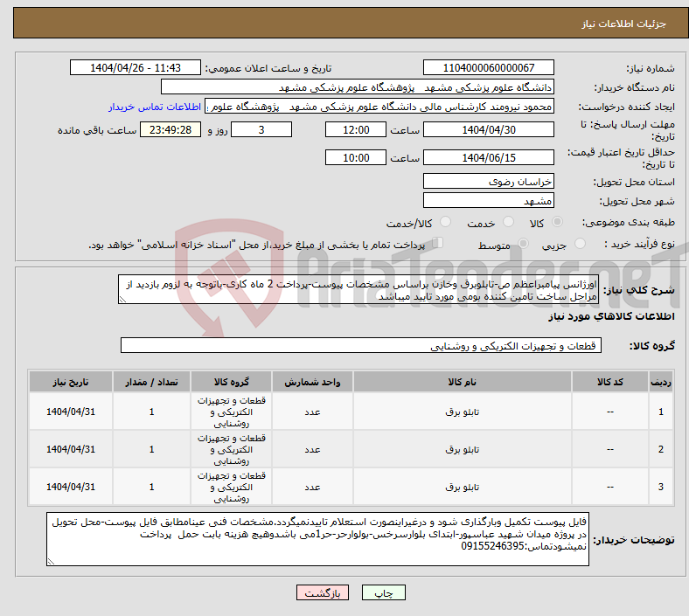Click the کد کالا column header
Viewport: 689px width, 616px height.
[x=610, y=382]
